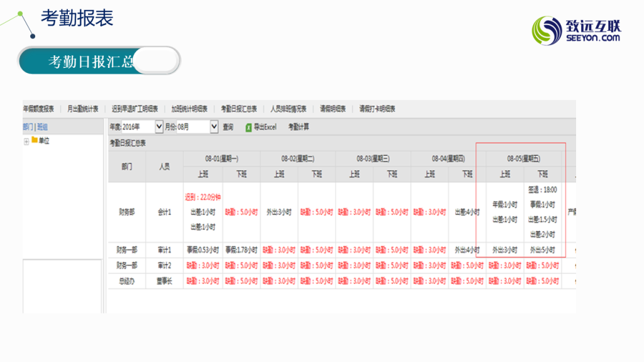Open the 月份 08月 month dropdown

coord(214,127)
